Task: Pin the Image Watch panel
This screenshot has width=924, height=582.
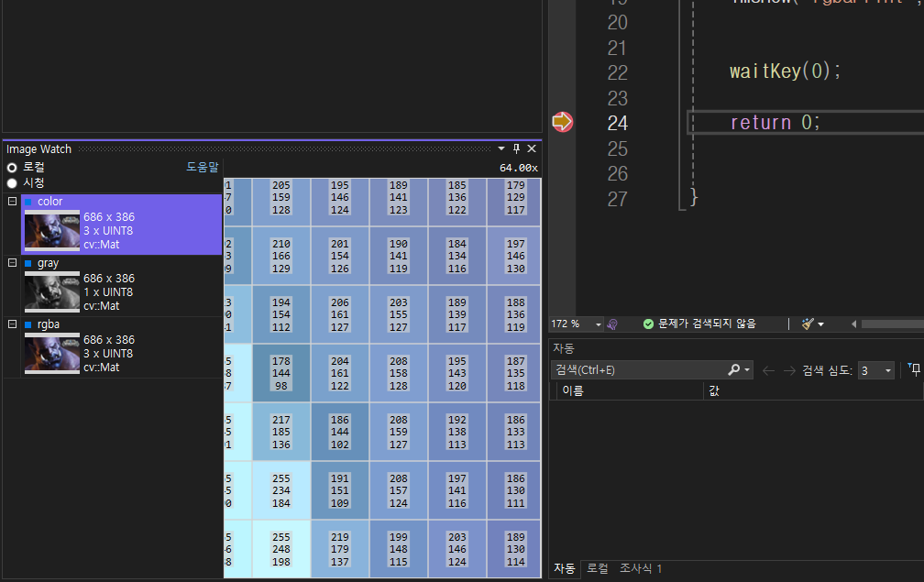Action: pos(516,149)
